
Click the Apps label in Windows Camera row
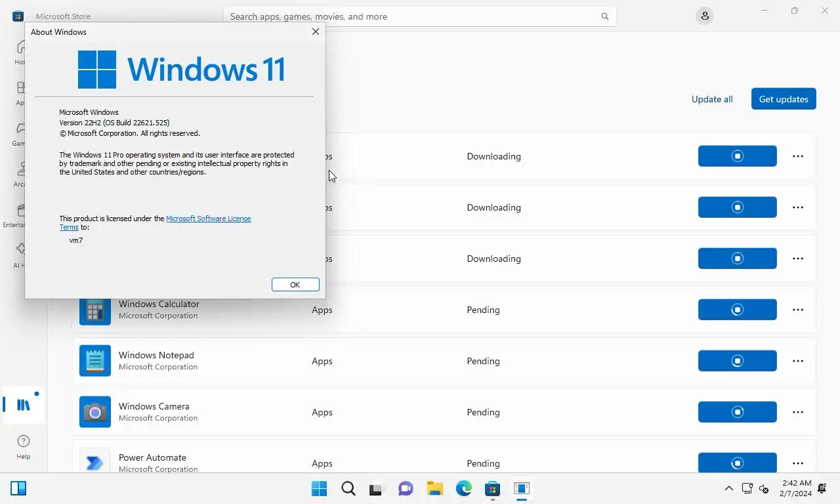[x=322, y=412]
